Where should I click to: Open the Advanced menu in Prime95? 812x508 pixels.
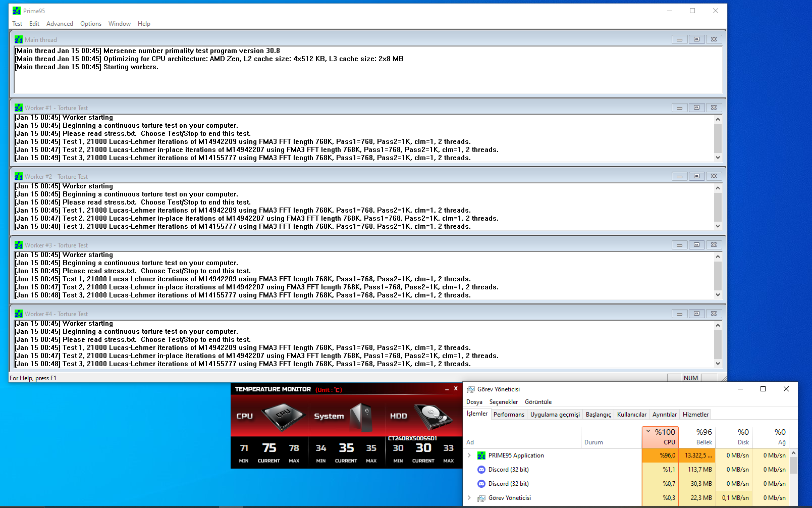(60, 24)
